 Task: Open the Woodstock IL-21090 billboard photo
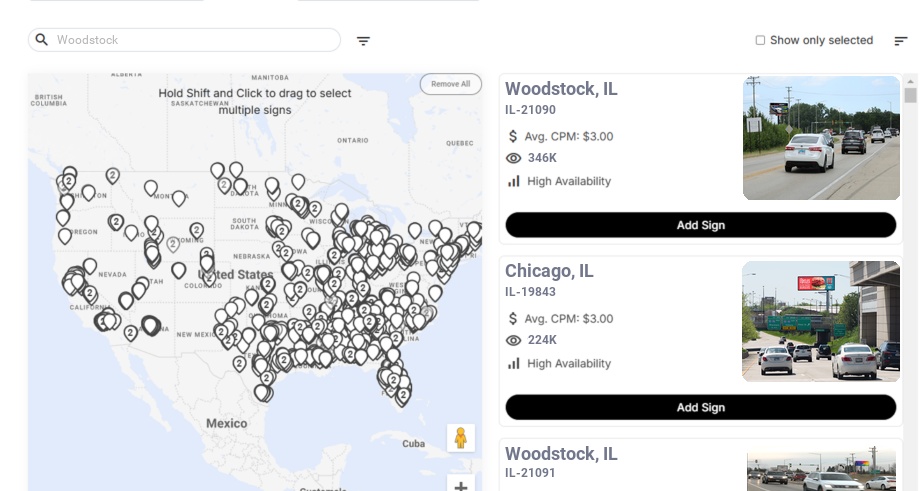[821, 138]
